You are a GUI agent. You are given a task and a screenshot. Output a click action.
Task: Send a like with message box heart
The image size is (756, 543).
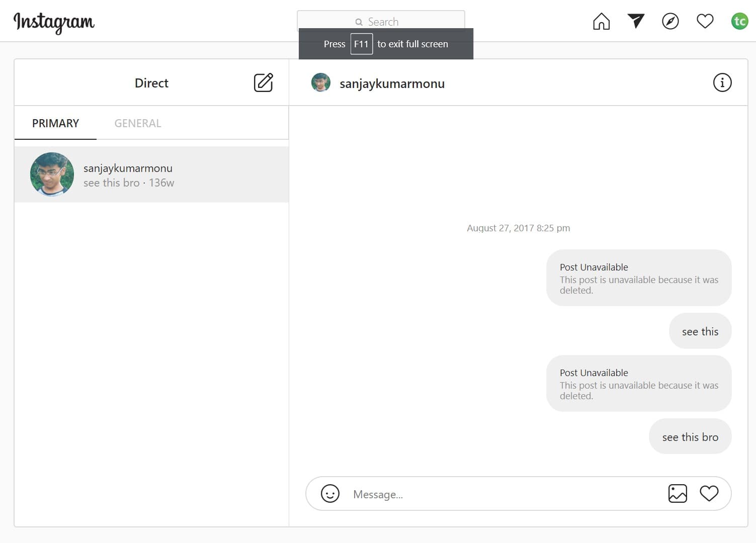(x=709, y=494)
